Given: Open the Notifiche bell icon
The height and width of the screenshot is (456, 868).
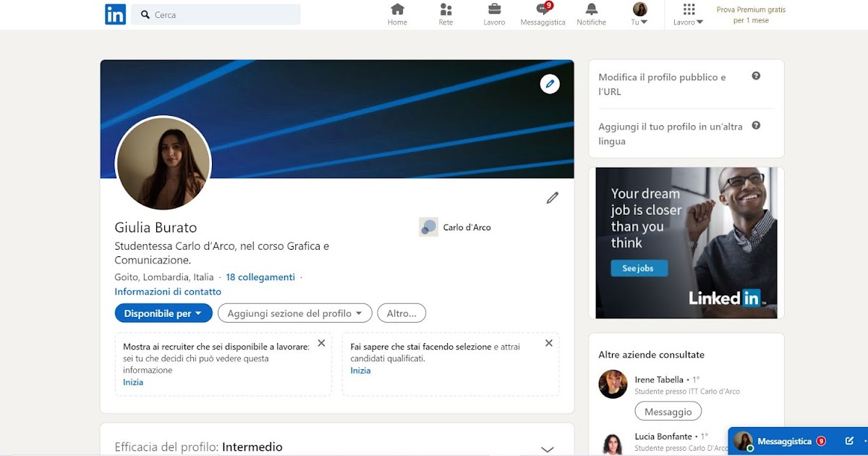Looking at the screenshot, I should pos(591,12).
